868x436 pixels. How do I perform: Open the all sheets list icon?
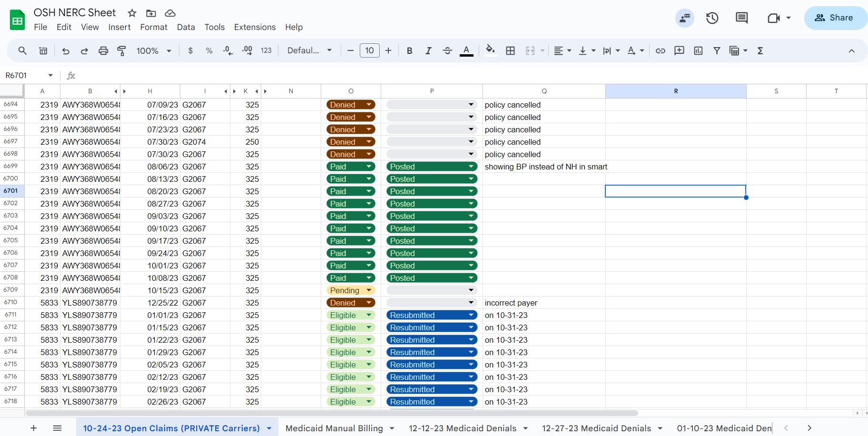click(57, 428)
